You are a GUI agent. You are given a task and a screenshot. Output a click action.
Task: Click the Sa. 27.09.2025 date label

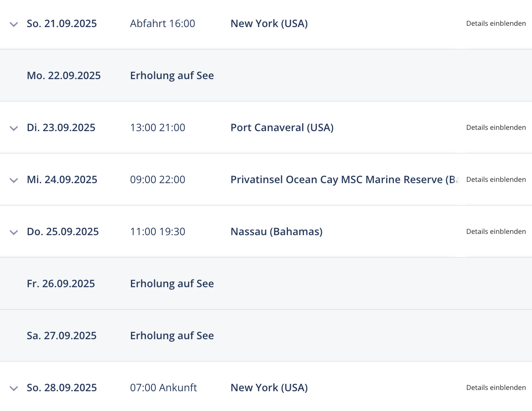pos(62,336)
